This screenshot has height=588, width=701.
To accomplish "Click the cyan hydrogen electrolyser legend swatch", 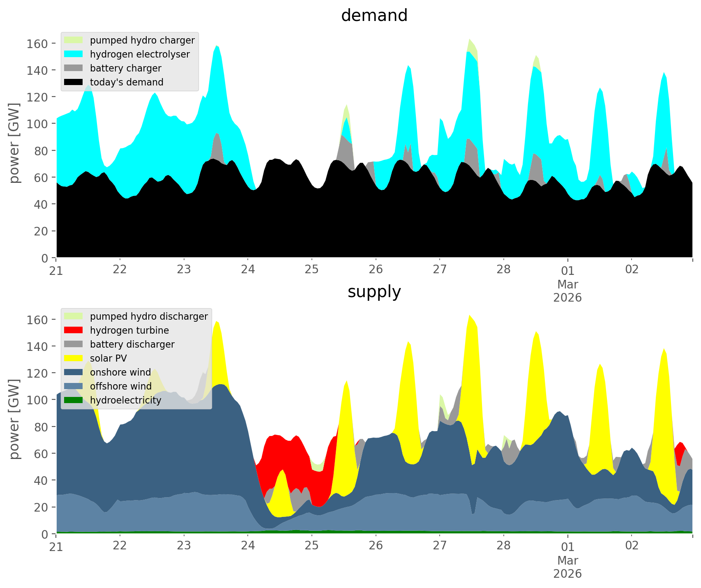I will [x=74, y=54].
